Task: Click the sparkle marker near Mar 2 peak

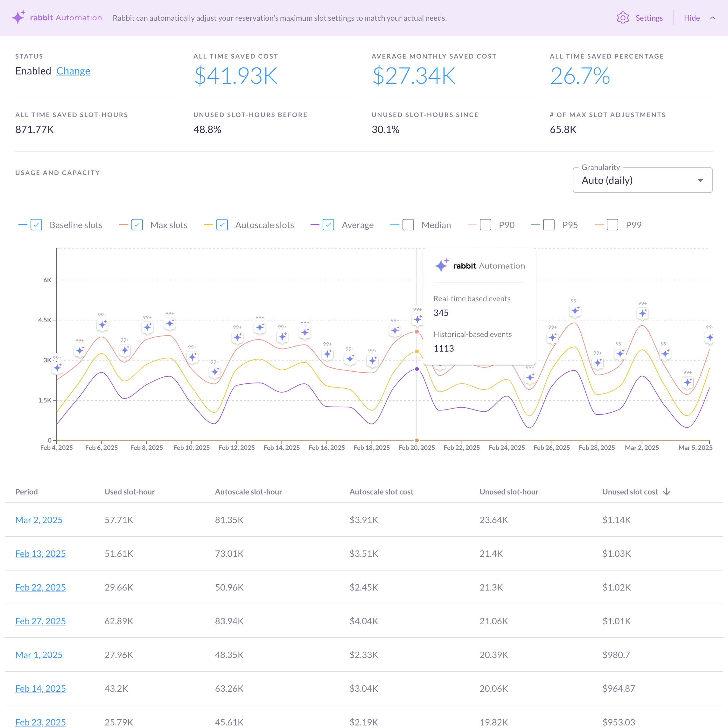Action: point(642,313)
